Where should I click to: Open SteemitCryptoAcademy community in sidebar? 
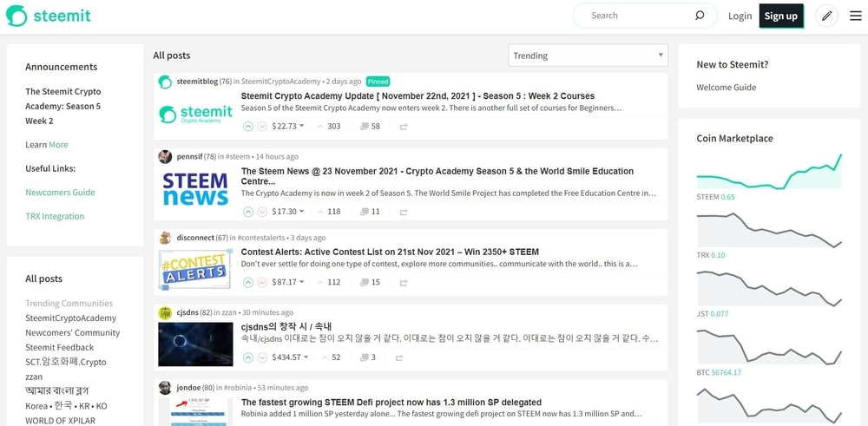[71, 318]
